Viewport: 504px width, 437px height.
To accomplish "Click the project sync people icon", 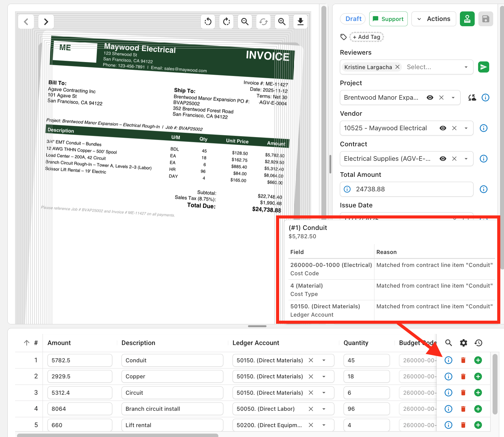I will [x=472, y=98].
